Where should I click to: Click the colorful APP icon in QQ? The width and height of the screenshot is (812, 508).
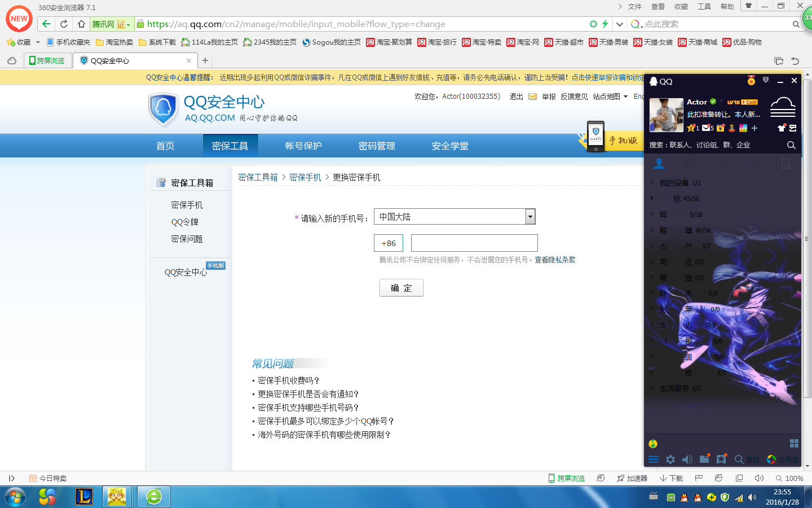pyautogui.click(x=743, y=128)
